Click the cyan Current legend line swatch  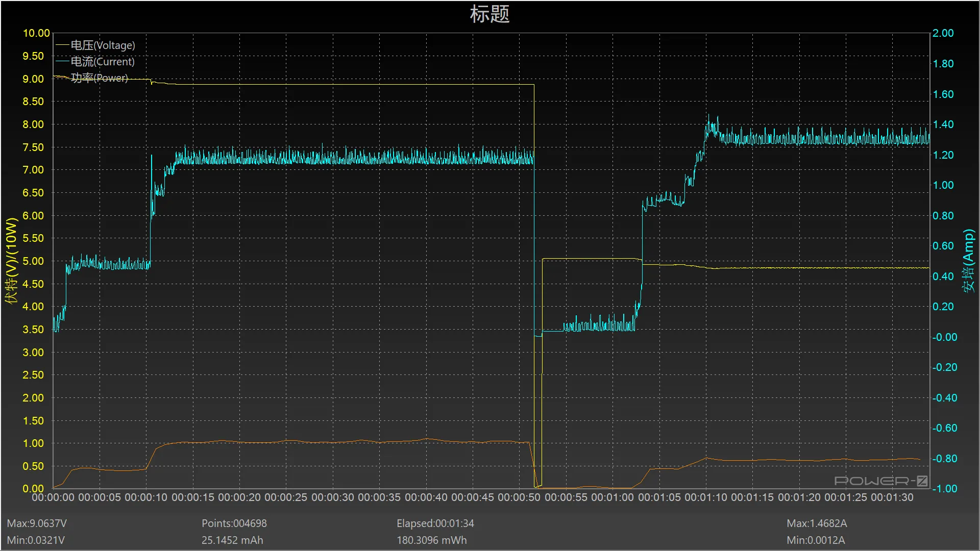[x=62, y=62]
